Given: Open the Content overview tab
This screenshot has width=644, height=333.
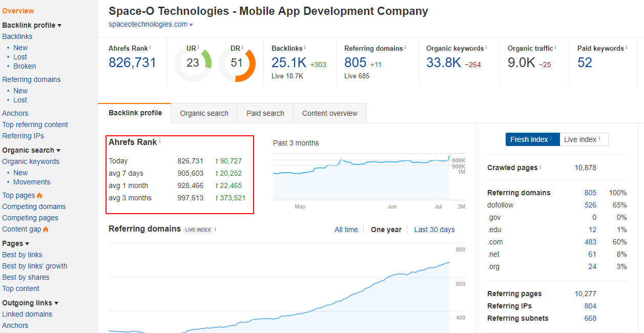Looking at the screenshot, I should [330, 113].
